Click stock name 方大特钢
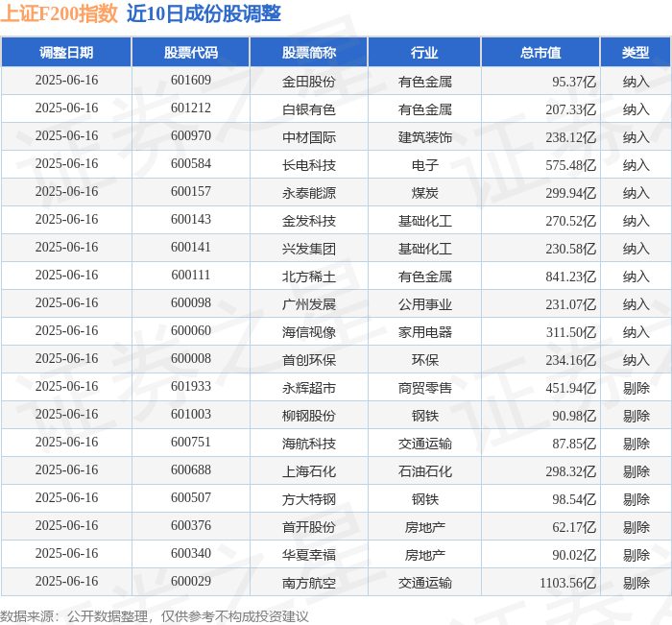 tap(308, 499)
